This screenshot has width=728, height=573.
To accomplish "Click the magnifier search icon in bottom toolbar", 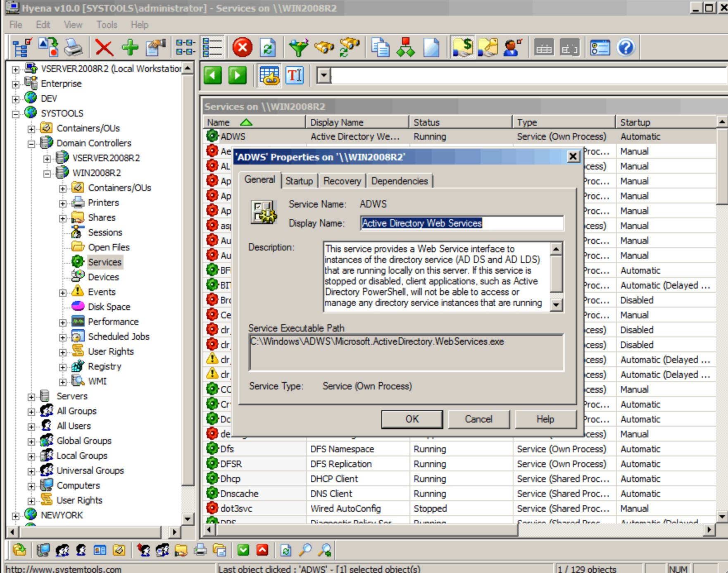I will click(305, 550).
